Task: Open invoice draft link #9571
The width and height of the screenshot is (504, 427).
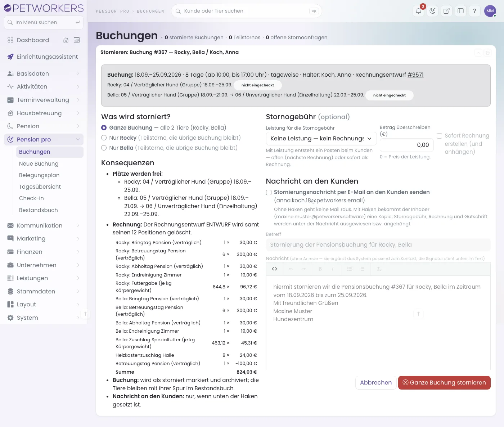Action: click(415, 75)
